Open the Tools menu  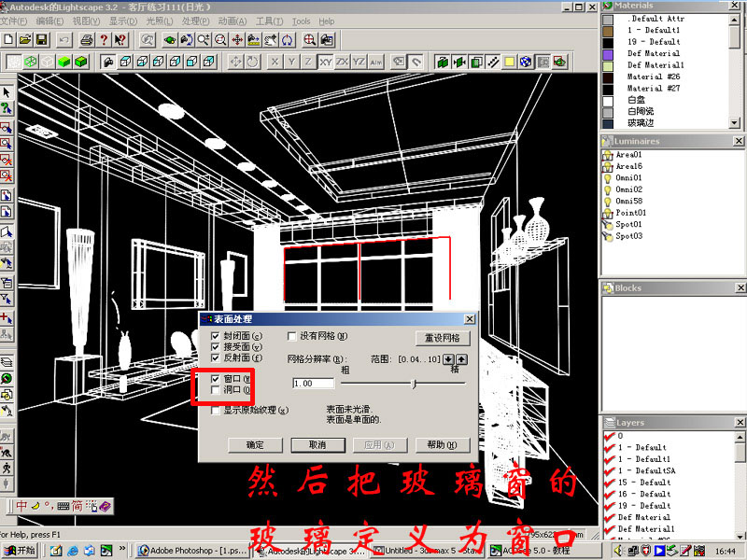click(301, 21)
